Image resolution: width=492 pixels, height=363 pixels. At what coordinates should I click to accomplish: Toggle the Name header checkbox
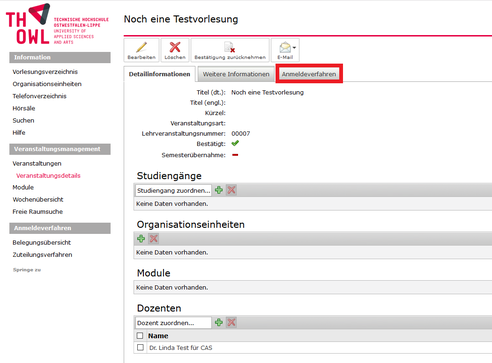(140, 335)
